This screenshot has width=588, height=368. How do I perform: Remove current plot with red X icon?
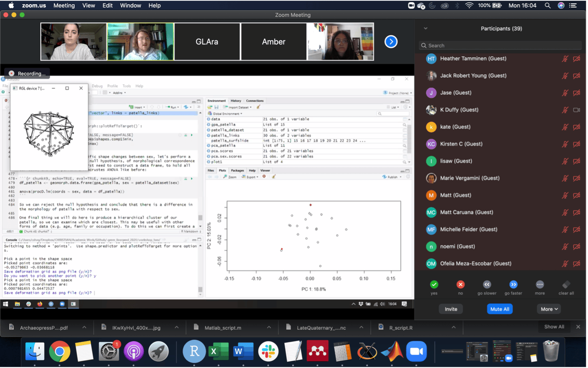[264, 176]
